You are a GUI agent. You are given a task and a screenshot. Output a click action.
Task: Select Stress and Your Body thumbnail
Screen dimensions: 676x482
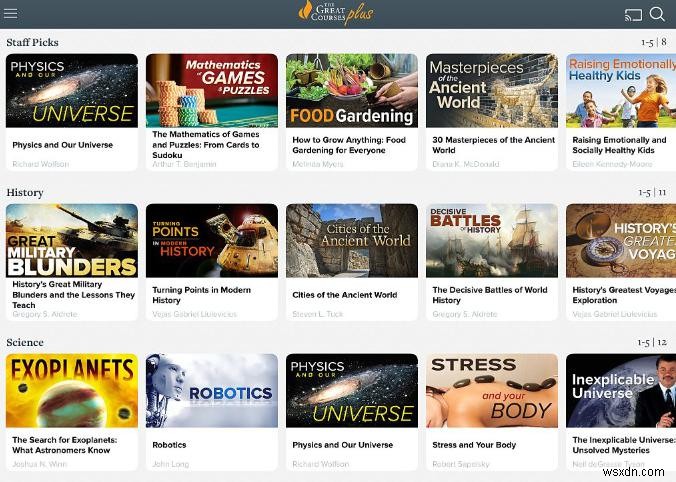click(x=492, y=391)
